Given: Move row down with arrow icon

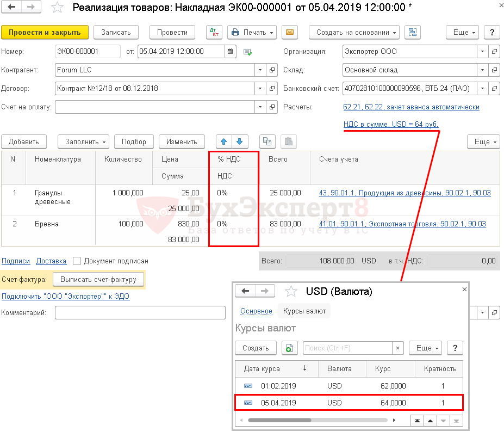Looking at the screenshot, I should pyautogui.click(x=239, y=141).
